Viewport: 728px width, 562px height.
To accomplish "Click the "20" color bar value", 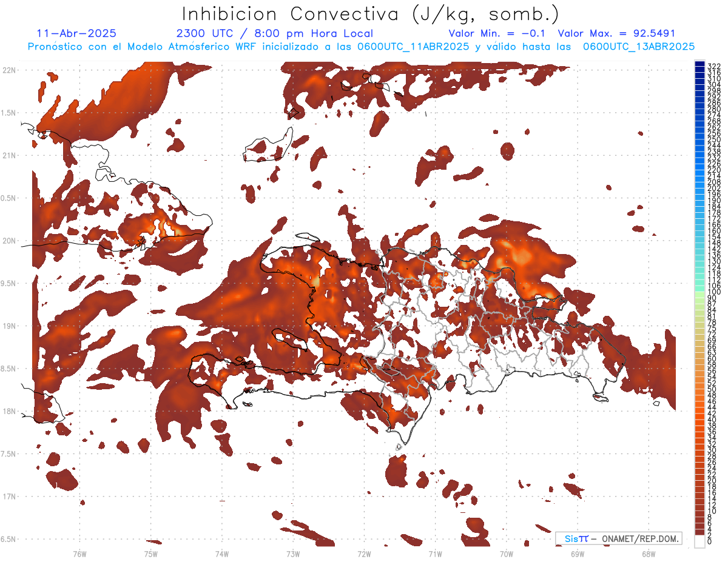I will [x=712, y=480].
